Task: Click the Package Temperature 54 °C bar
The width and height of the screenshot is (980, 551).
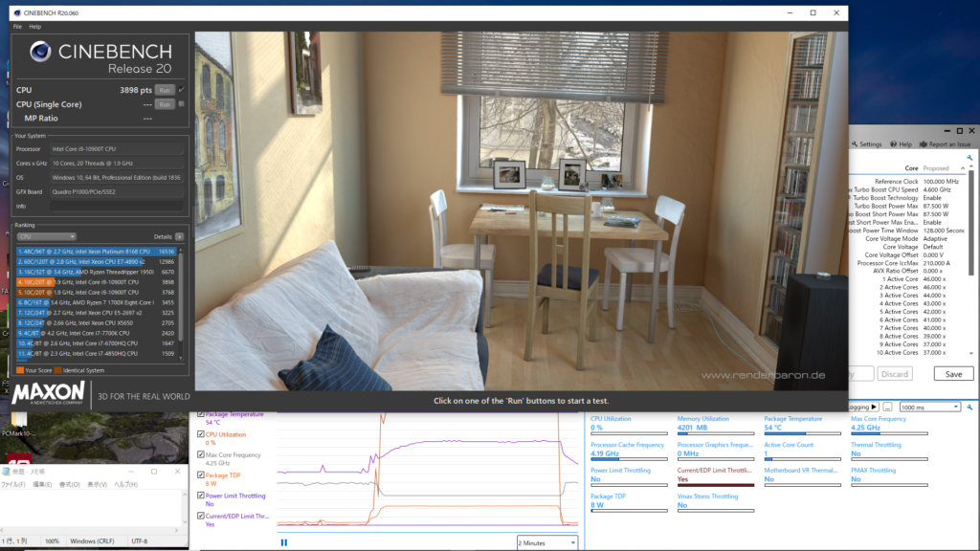Action: point(803,433)
